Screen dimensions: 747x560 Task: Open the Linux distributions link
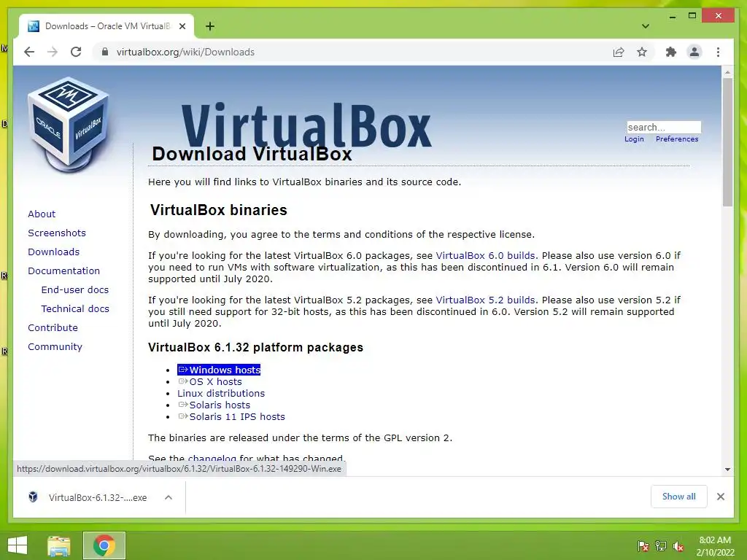(x=221, y=393)
